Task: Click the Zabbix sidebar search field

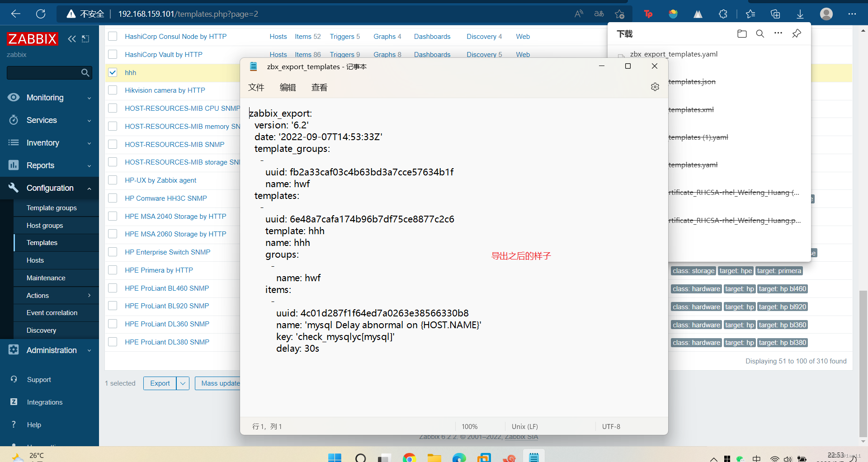Action: coord(43,73)
